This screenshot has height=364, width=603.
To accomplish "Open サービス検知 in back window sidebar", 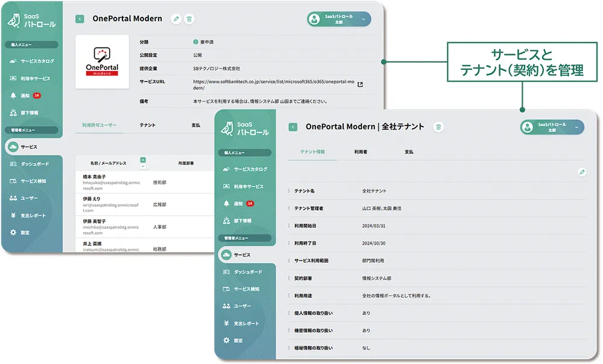I will [28, 181].
